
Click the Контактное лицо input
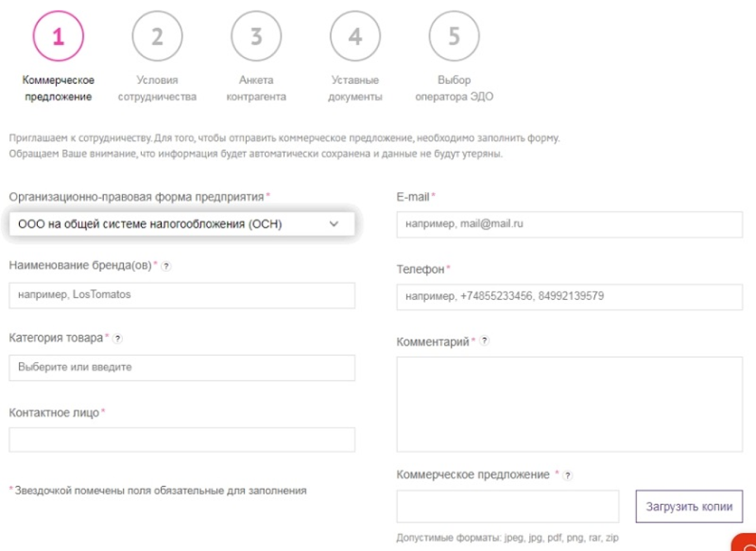pyautogui.click(x=182, y=440)
